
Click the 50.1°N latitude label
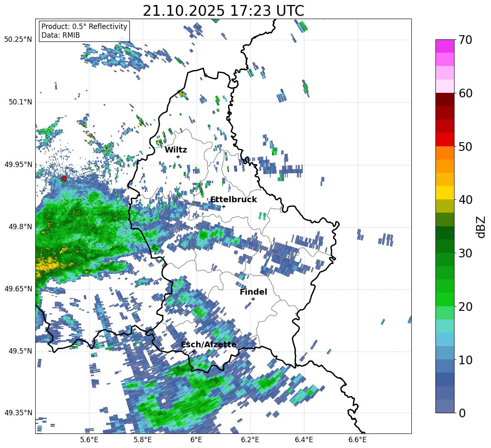(20, 102)
